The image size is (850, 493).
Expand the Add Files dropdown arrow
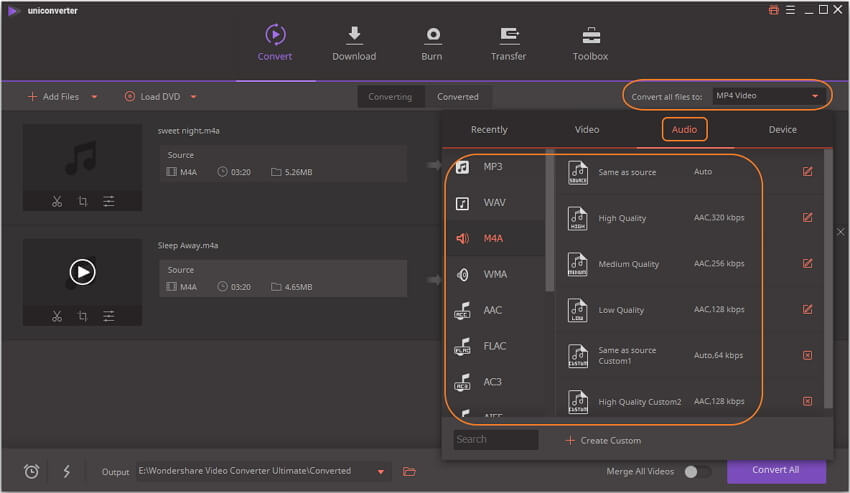point(94,97)
